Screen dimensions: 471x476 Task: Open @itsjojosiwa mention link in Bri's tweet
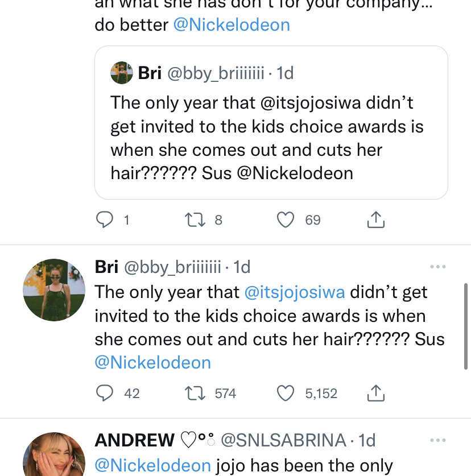[x=294, y=292]
